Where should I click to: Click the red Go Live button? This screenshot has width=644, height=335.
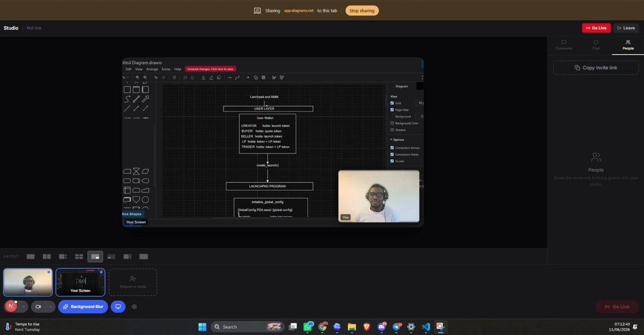pyautogui.click(x=596, y=28)
